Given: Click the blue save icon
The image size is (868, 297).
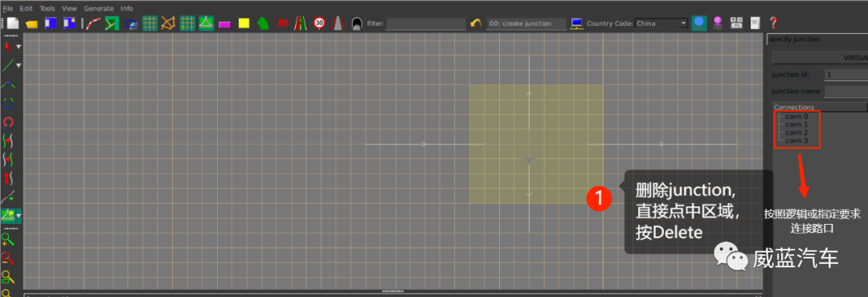Looking at the screenshot, I should [51, 23].
